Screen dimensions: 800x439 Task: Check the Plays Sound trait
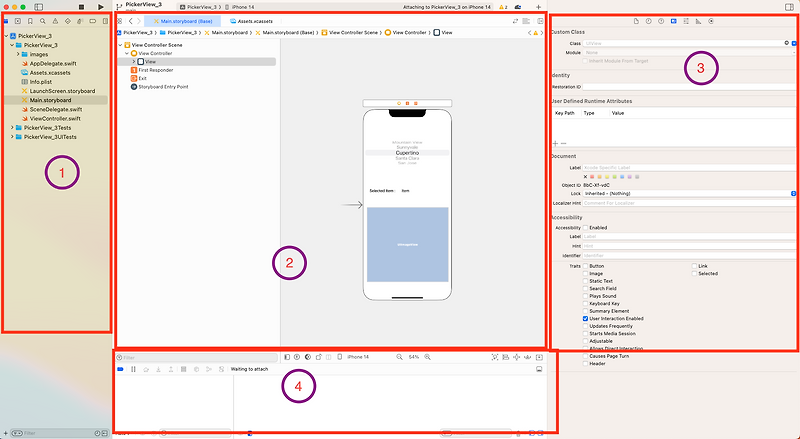coord(586,296)
